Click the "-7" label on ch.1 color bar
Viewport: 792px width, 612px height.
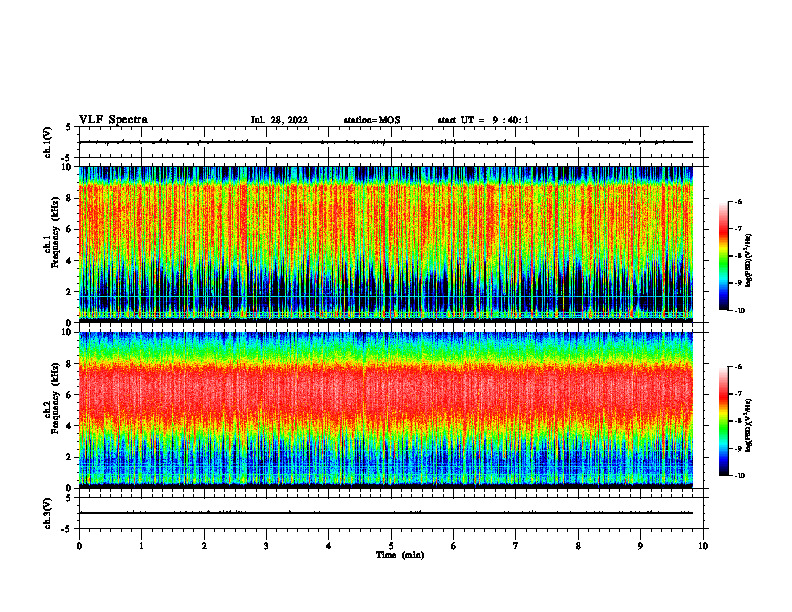pos(738,229)
